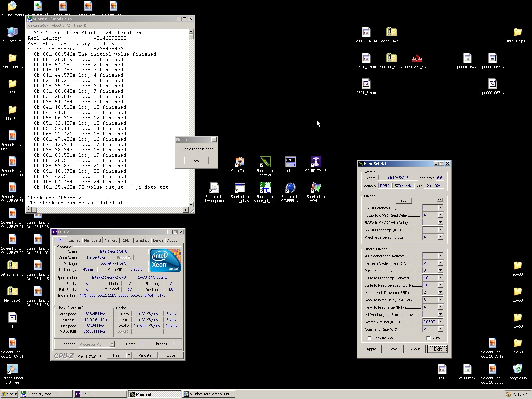532x399 pixels.
Task: Expand Refresh Period (tREF) dropdown
Action: (440, 322)
